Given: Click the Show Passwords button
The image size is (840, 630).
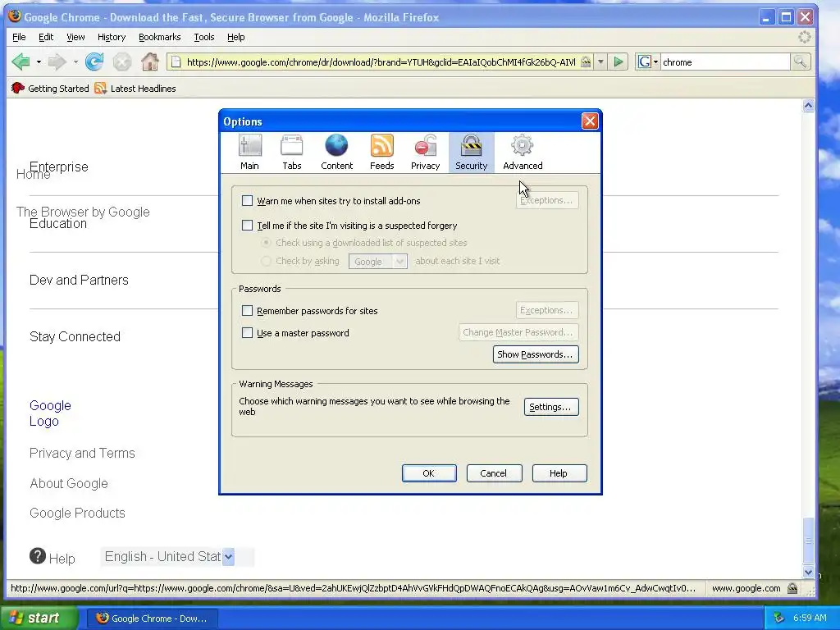Looking at the screenshot, I should [536, 354].
